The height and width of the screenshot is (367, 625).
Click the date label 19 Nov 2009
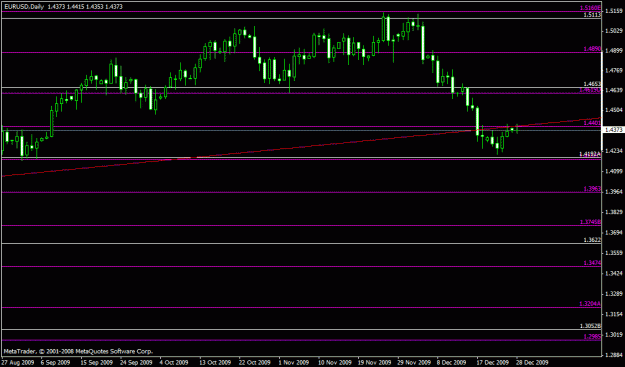pyautogui.click(x=374, y=363)
